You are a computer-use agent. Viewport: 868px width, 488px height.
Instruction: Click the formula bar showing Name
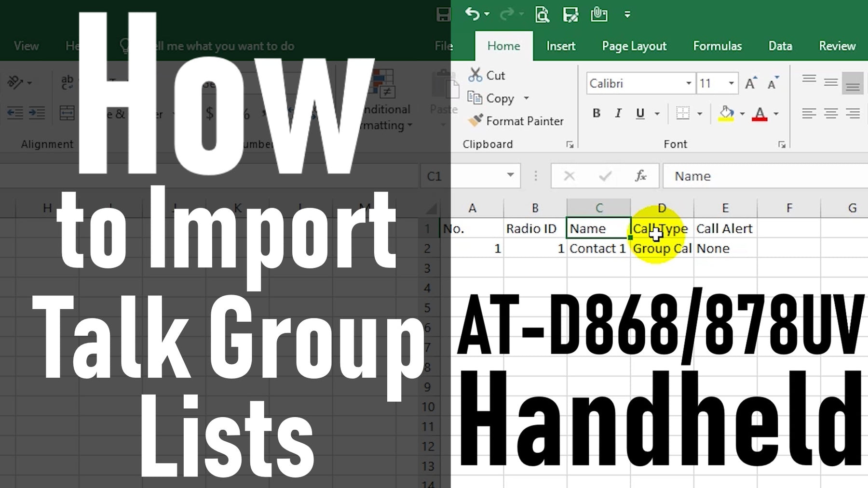coord(766,176)
